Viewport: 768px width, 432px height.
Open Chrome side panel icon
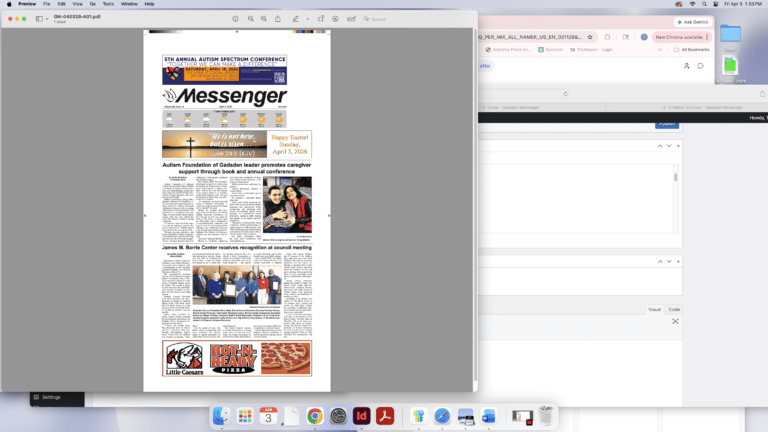[625, 37]
